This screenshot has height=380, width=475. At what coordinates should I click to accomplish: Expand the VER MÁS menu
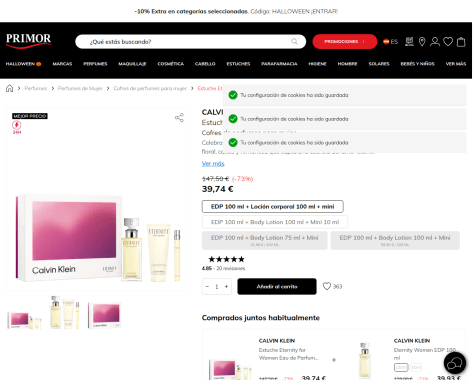(456, 64)
